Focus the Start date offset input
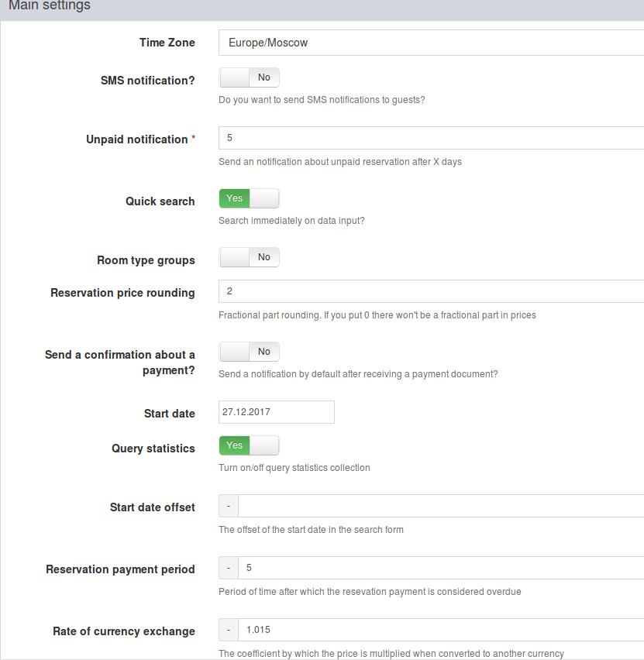Viewport: 644px width, 660px height. click(x=441, y=506)
